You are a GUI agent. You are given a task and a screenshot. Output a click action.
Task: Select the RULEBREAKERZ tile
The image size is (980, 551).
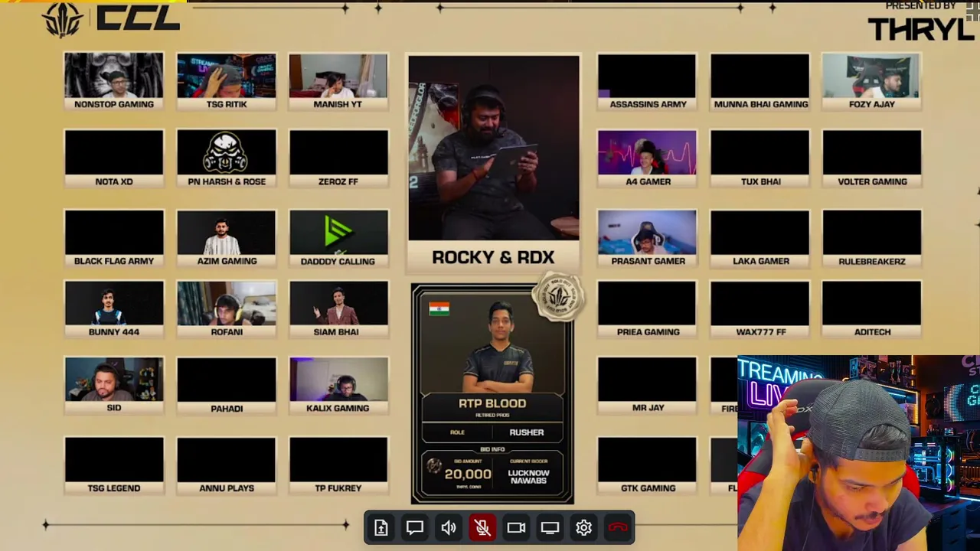pos(872,238)
